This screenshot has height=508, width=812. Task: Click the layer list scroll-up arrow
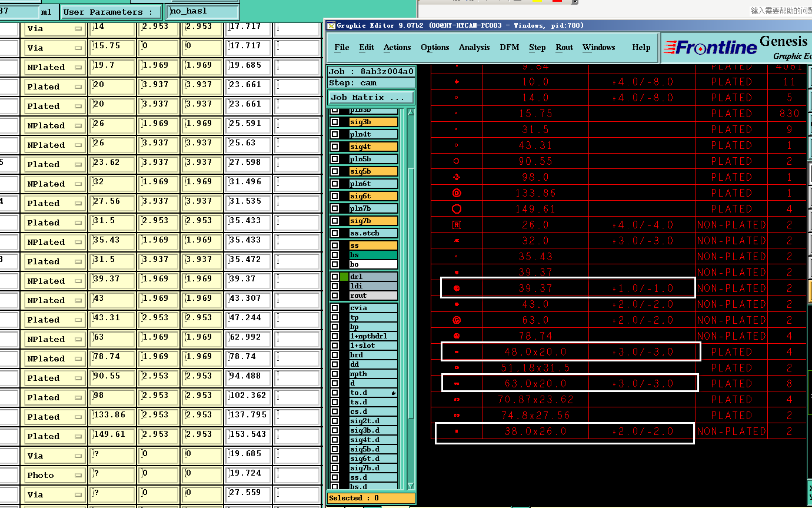click(411, 112)
